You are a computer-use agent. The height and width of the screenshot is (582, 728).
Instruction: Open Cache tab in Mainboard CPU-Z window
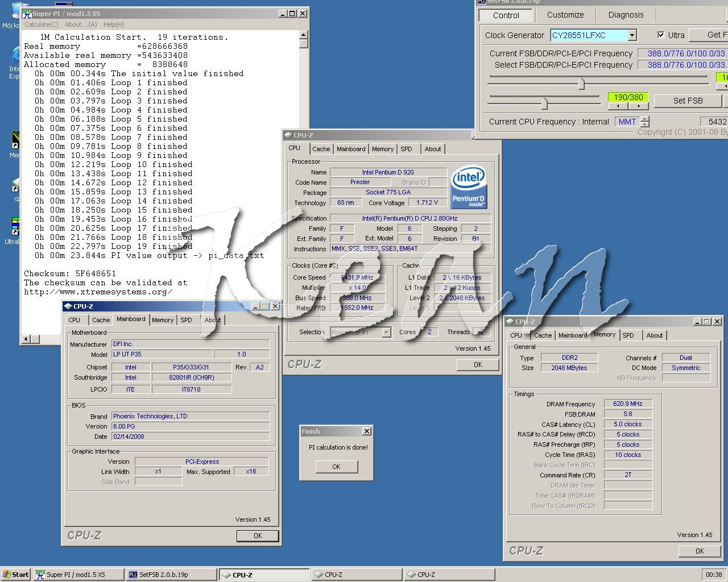coord(101,320)
